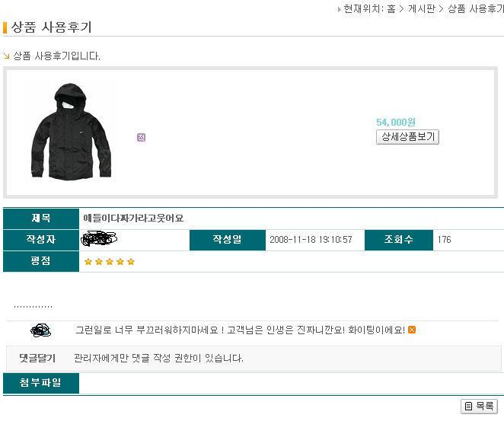Viewport: 504px width, 421px height.
Task: Click the 상품 사용후기 page heading
Action: tap(52, 27)
